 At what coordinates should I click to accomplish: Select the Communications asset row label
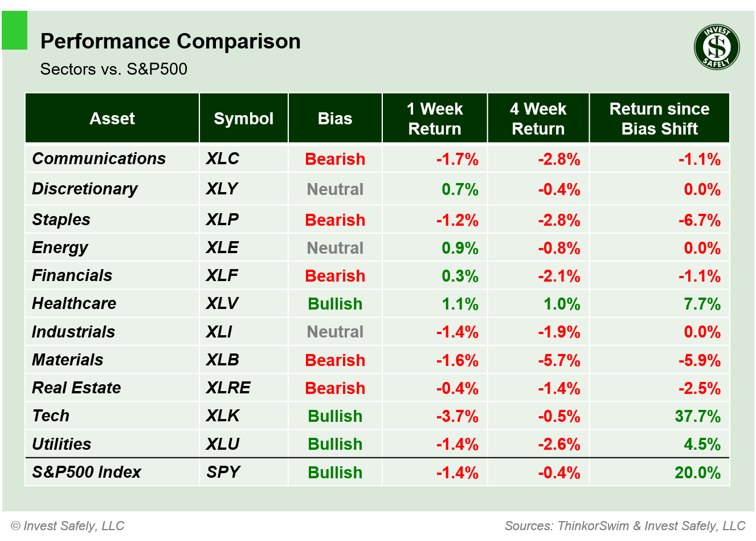[99, 158]
